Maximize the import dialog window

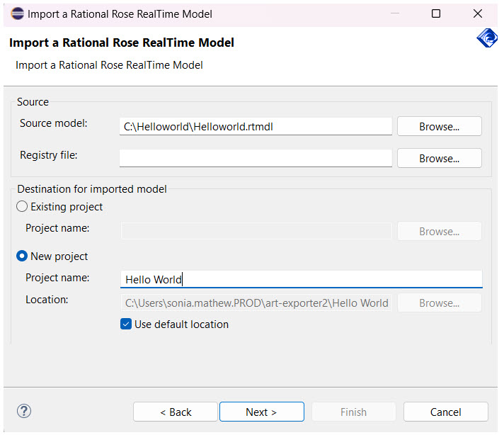(x=436, y=13)
